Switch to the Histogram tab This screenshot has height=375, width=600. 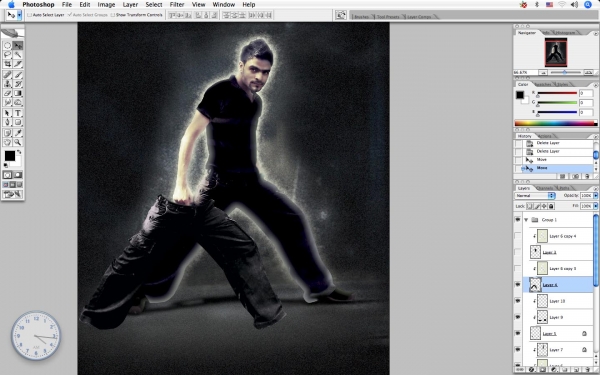click(565, 33)
